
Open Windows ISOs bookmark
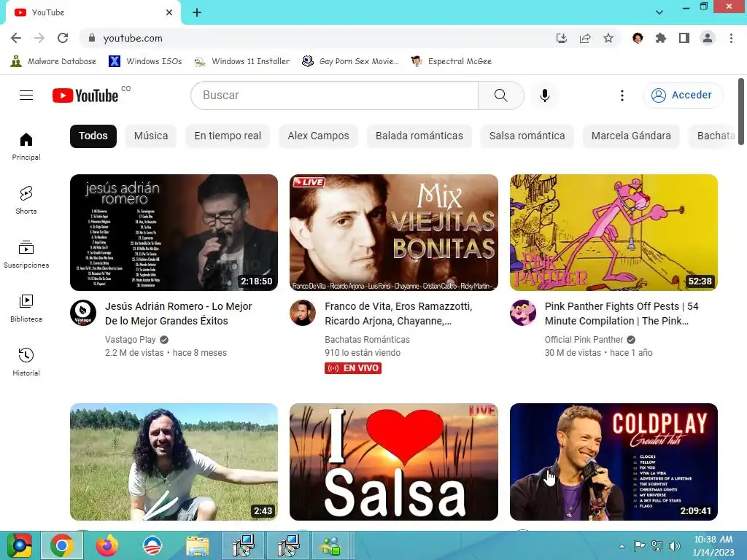coord(145,61)
